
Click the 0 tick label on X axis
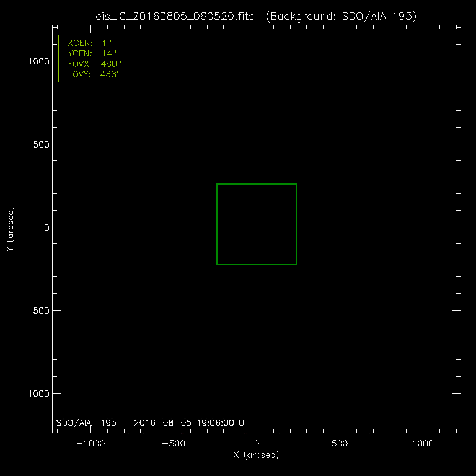257,444
